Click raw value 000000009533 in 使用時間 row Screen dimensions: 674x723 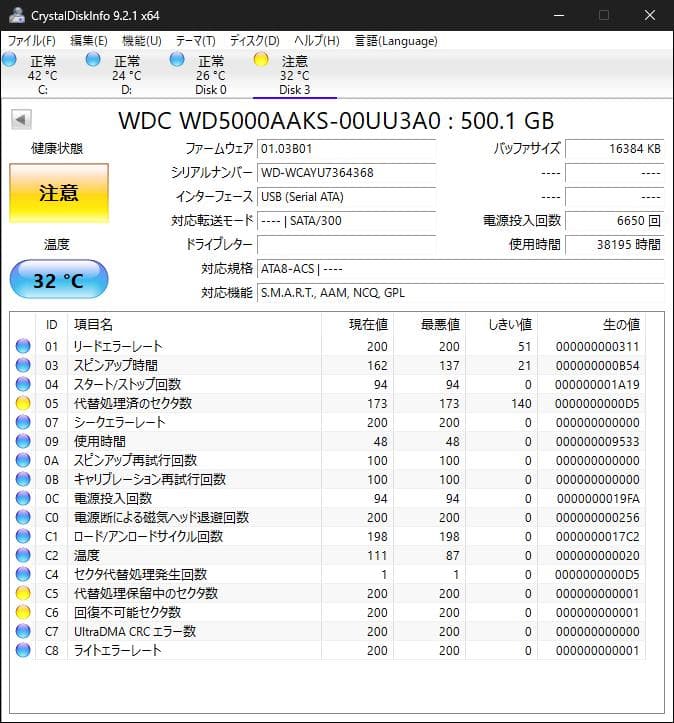pyautogui.click(x=597, y=442)
